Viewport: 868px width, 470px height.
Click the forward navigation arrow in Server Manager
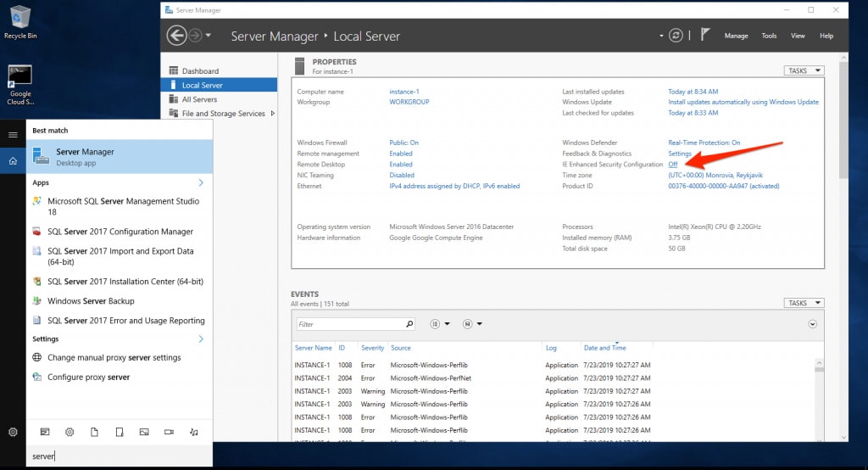pyautogui.click(x=195, y=36)
